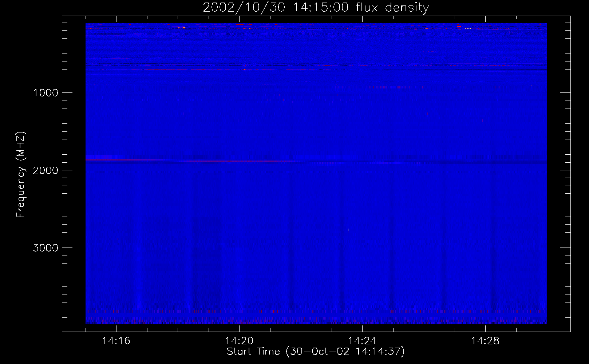Click the words "flux density" in the title
Screen dimensions: 589x364
click(x=392, y=8)
